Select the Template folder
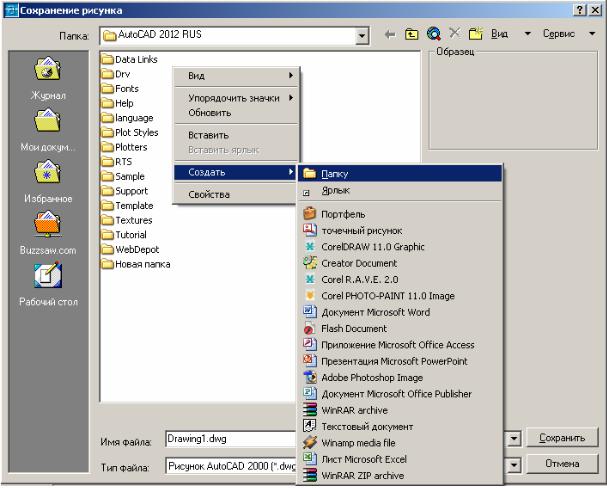The height and width of the screenshot is (488, 607). pos(127,205)
